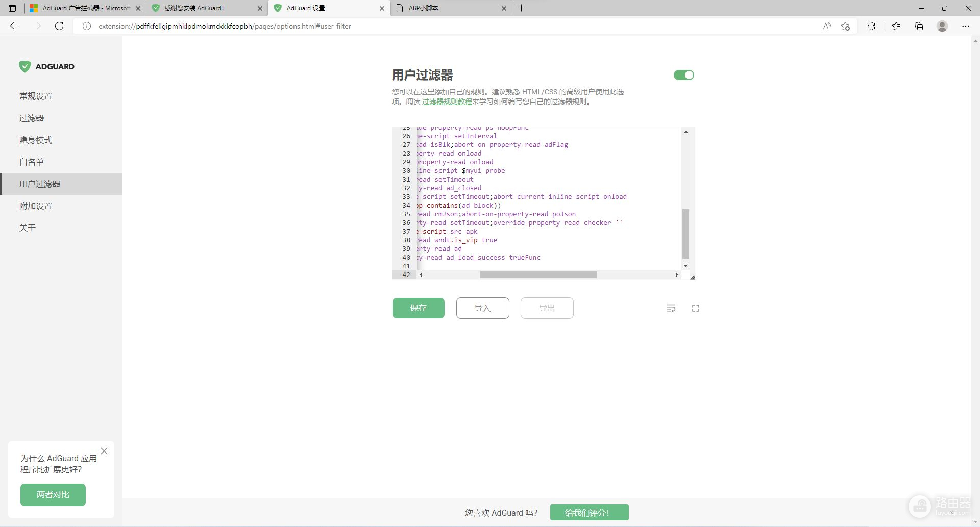980x527 pixels.
Task: Click the page scroll up arrow
Action: (x=975, y=41)
